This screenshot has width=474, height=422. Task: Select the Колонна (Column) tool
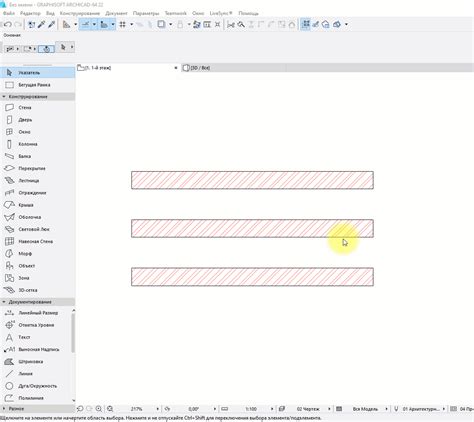pyautogui.click(x=38, y=144)
